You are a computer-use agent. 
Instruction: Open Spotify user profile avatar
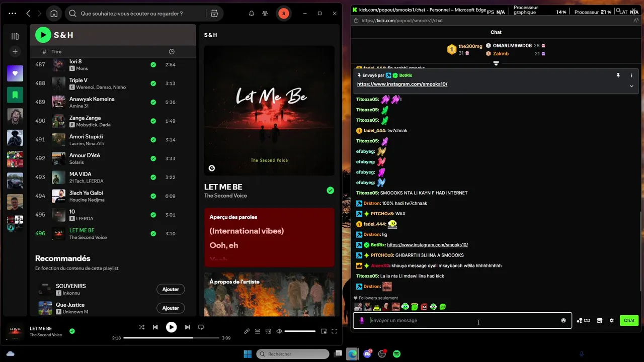point(284,14)
